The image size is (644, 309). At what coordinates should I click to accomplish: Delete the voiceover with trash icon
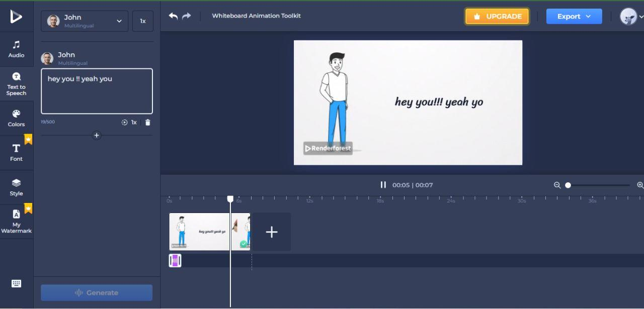(147, 123)
